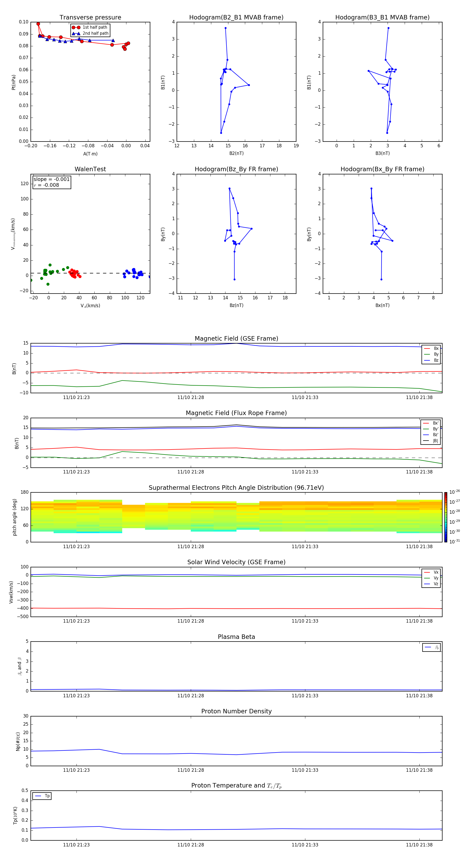Click the 'Proton Temperature and Te/Tp' title

click(x=236, y=786)
